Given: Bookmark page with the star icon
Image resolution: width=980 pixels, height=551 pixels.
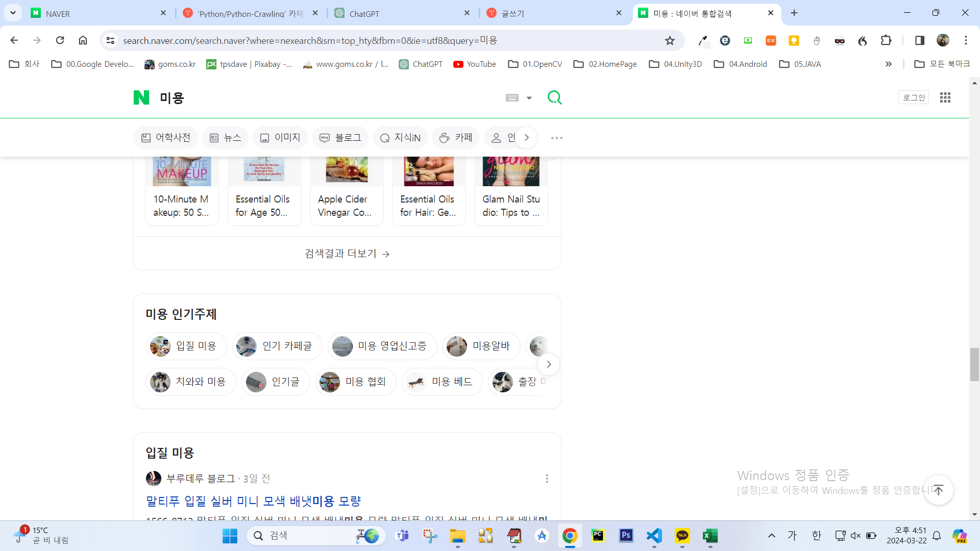Looking at the screenshot, I should (x=670, y=40).
